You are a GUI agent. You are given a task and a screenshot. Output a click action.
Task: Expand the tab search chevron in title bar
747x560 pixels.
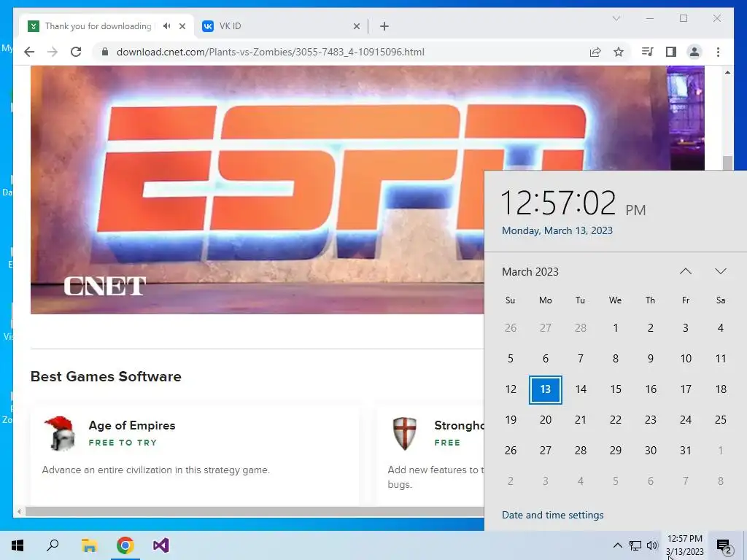pyautogui.click(x=616, y=18)
